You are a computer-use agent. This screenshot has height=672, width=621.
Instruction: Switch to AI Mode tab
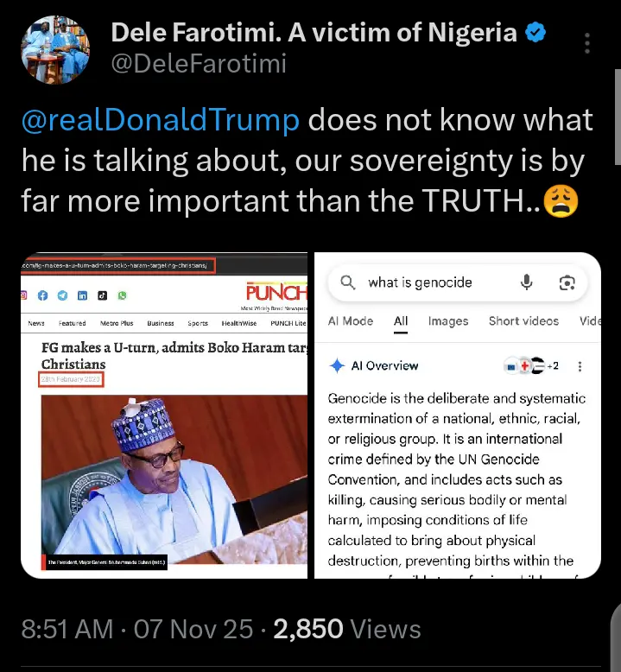pyautogui.click(x=351, y=321)
